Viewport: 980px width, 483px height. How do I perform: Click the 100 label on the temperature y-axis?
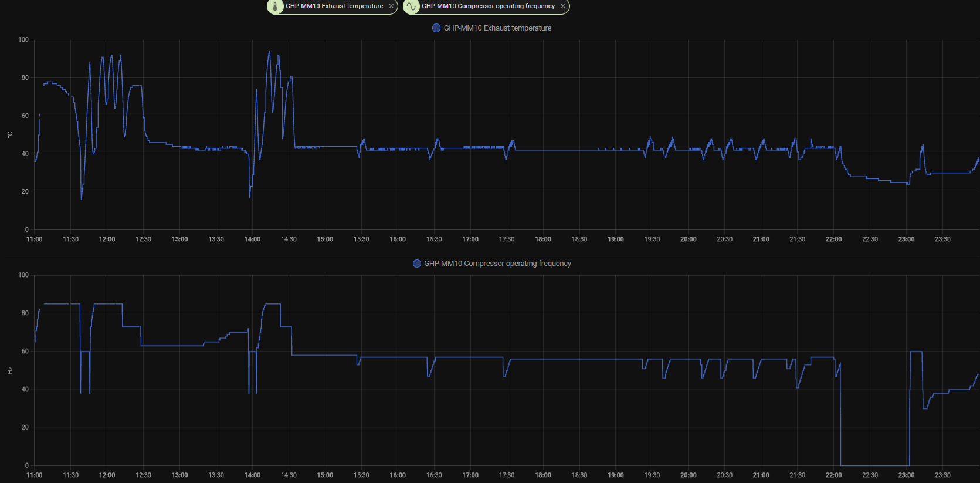tap(23, 40)
